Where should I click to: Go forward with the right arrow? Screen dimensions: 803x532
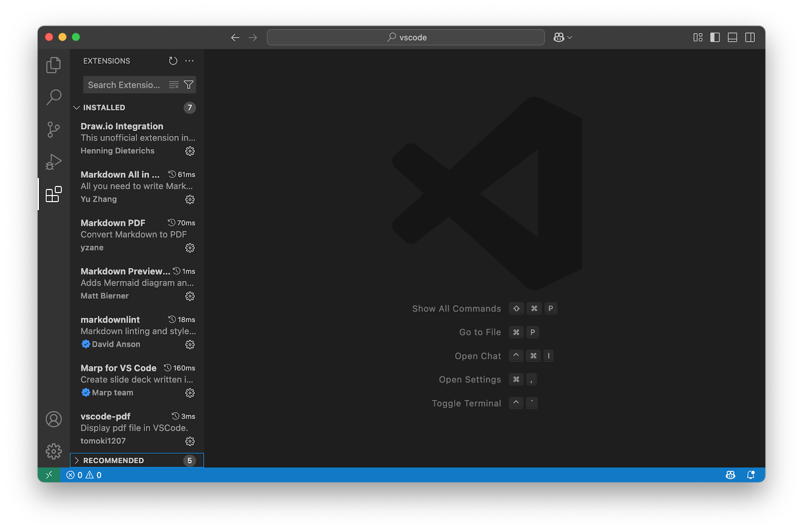point(253,38)
